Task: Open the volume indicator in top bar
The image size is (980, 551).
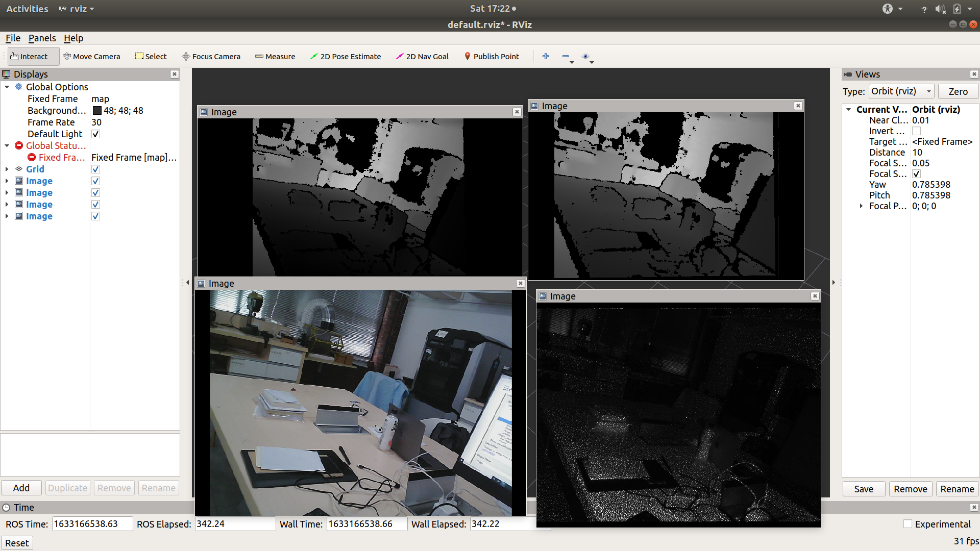Action: (x=940, y=9)
